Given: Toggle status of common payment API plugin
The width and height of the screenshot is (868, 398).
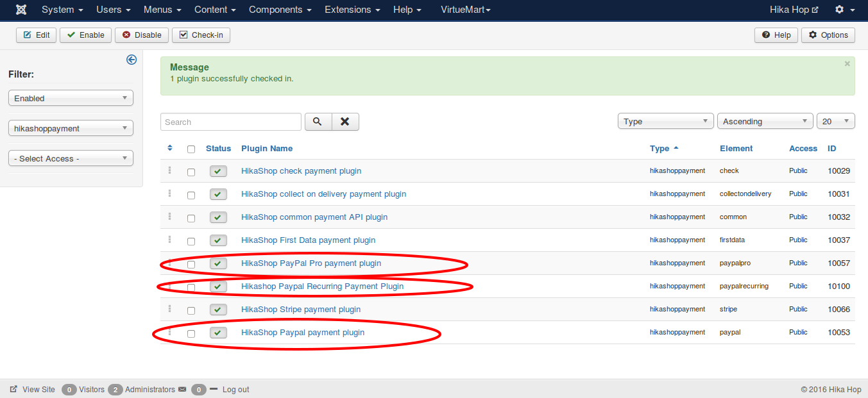Looking at the screenshot, I should pos(218,217).
